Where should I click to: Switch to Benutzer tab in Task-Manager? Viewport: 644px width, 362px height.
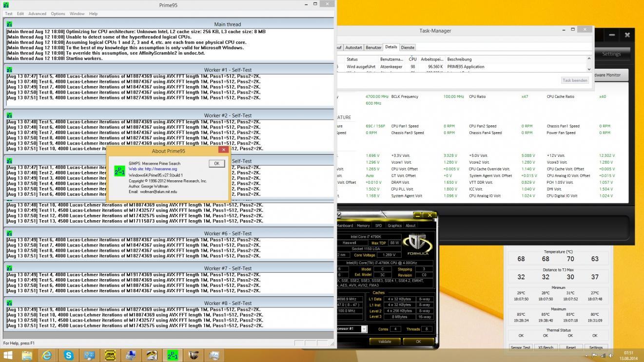coord(373,47)
